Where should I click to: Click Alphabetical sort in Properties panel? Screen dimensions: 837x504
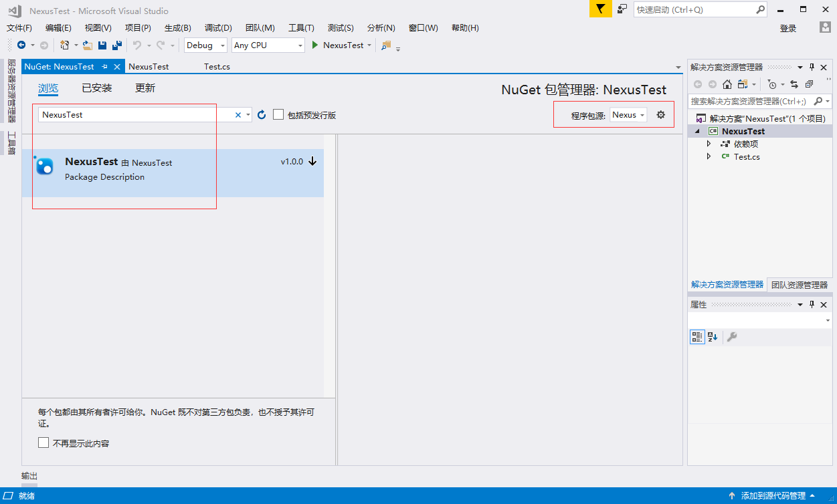[713, 337]
